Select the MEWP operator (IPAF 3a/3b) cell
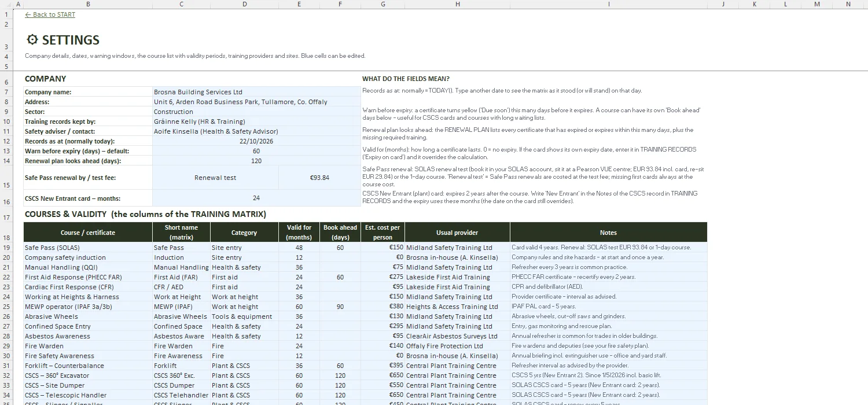868x405 pixels. tap(88, 306)
